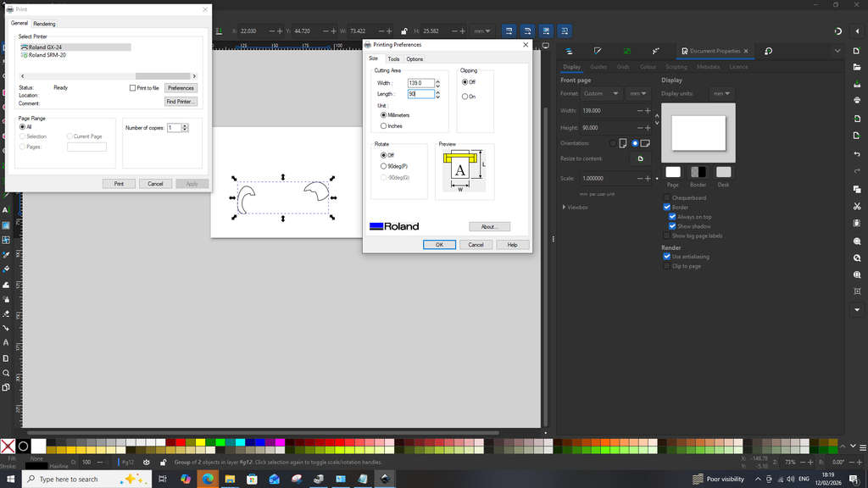Click the New document icon in command bar
The width and height of the screenshot is (868, 488).
[857, 51]
